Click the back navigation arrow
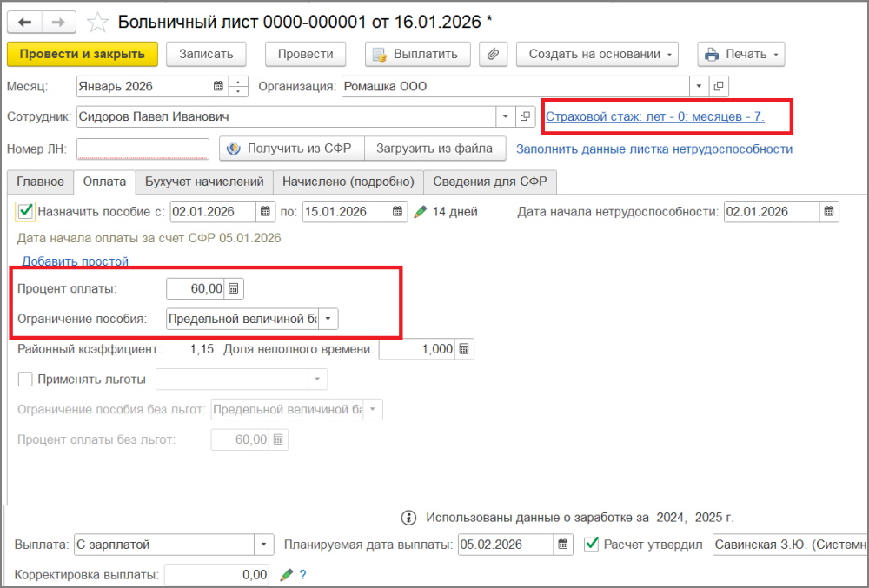 coord(25,22)
